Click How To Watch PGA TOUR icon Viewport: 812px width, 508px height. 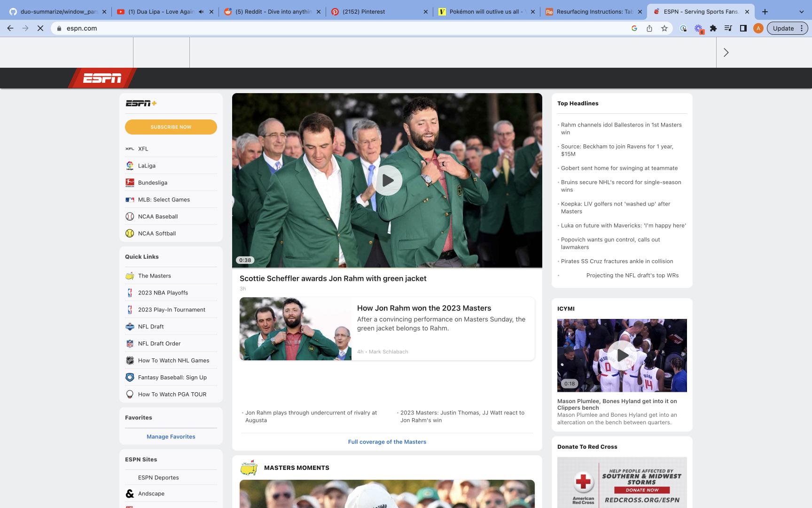130,394
